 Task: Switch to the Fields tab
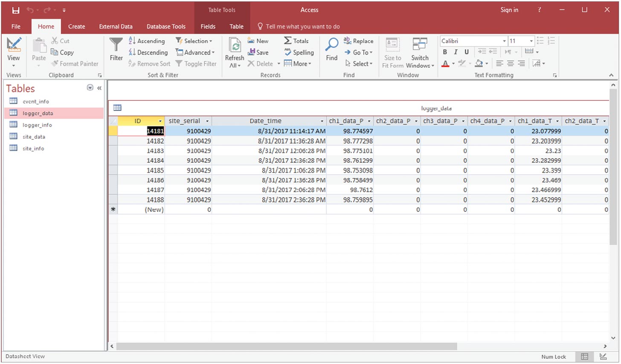(x=208, y=26)
